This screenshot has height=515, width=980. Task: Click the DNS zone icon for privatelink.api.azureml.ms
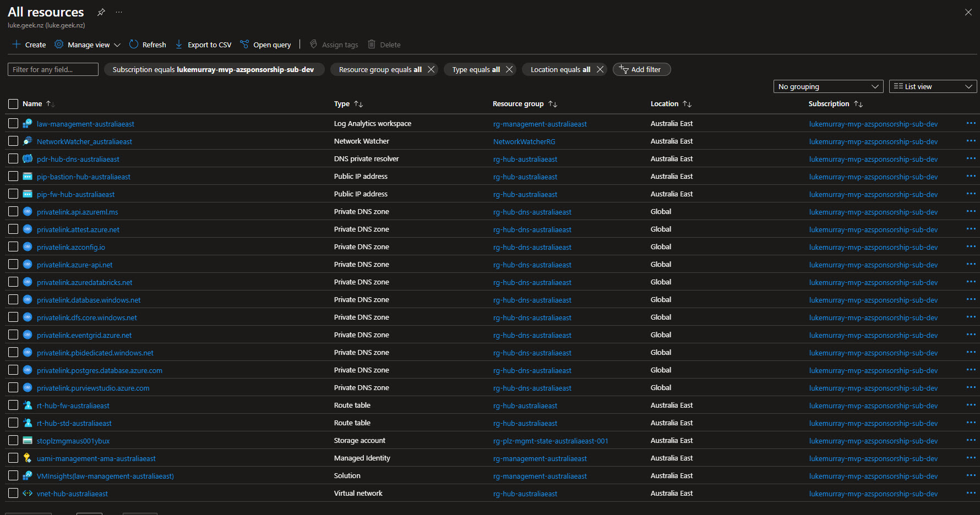[x=28, y=212]
